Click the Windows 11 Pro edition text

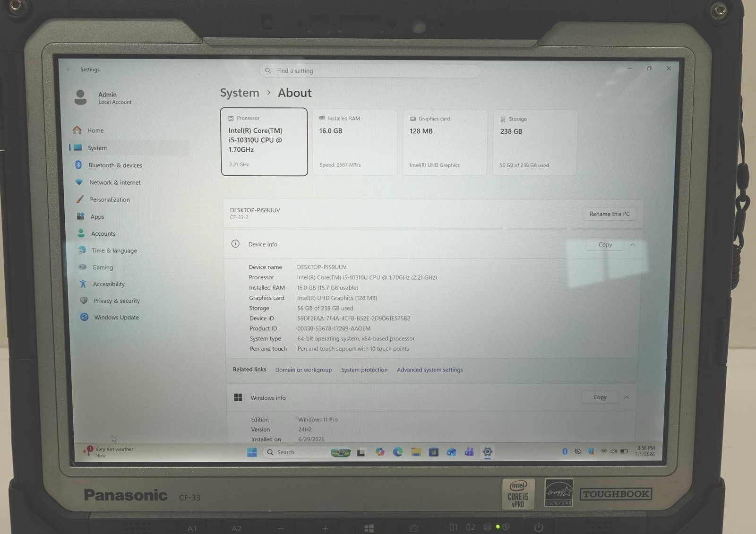tap(318, 420)
